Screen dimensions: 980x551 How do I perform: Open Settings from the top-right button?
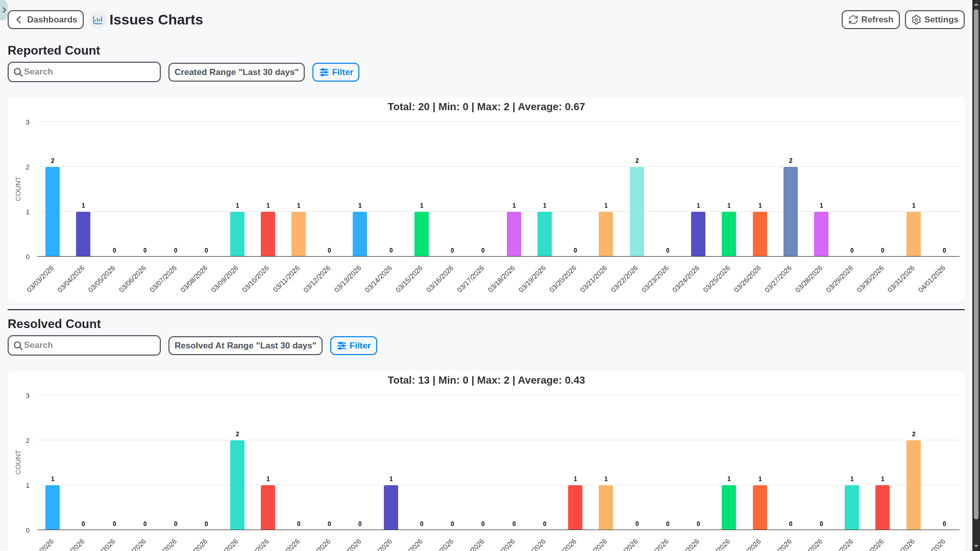[935, 19]
